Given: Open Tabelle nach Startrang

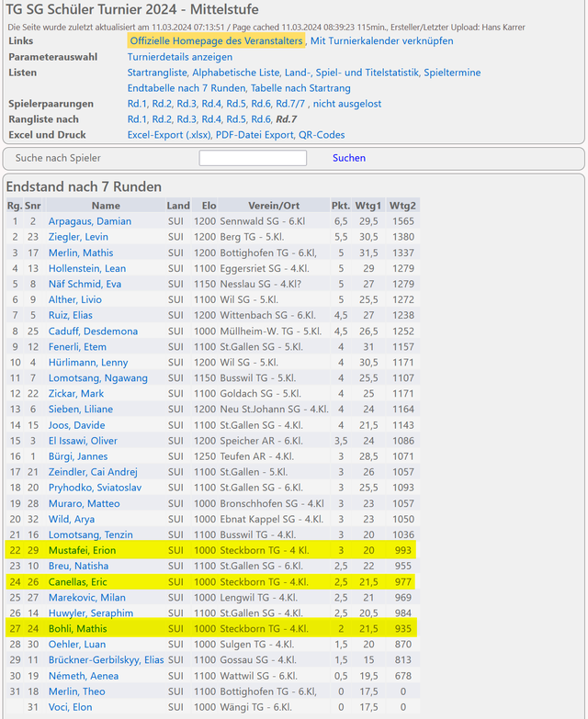Looking at the screenshot, I should (x=300, y=88).
